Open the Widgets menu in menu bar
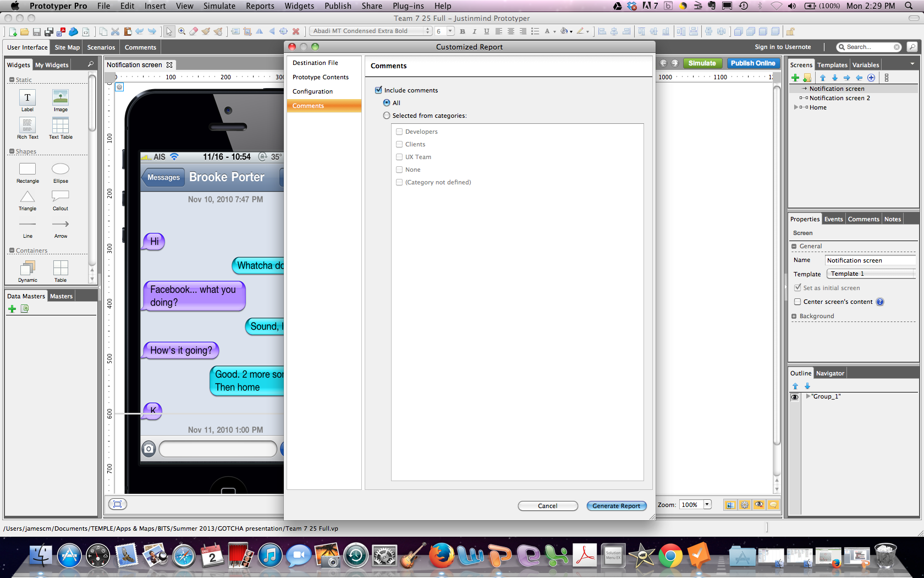 (x=299, y=6)
